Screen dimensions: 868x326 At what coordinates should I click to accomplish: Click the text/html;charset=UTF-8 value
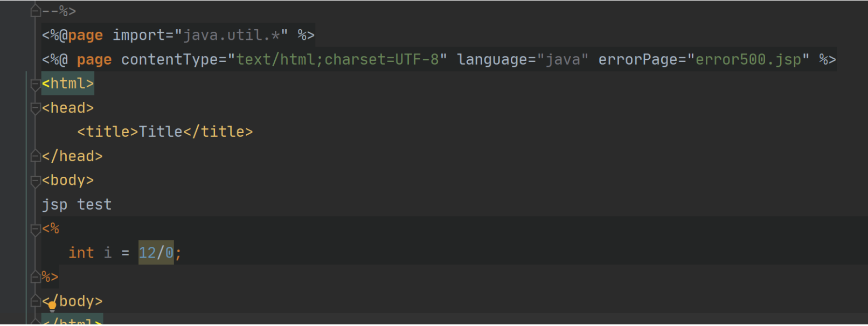[337, 59]
